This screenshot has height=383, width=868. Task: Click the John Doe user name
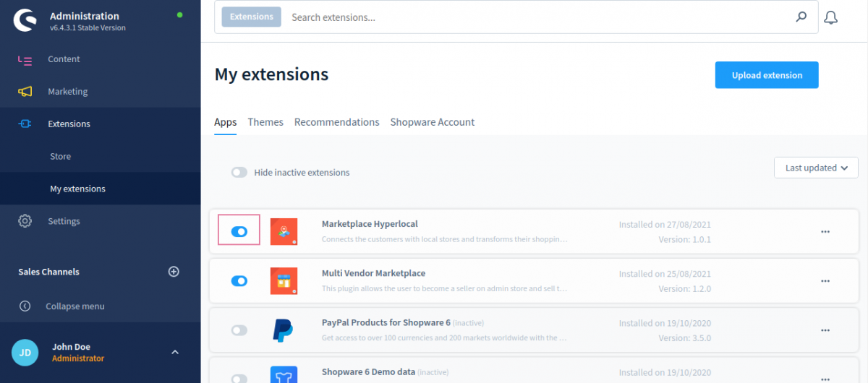71,347
